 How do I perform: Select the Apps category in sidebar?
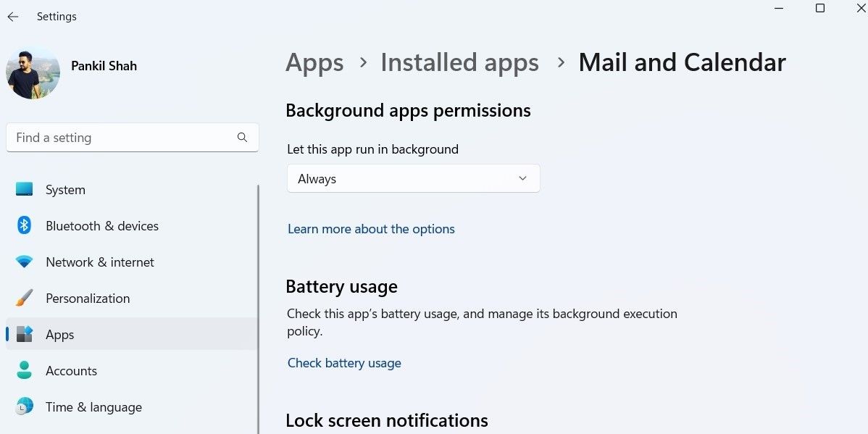[131, 334]
